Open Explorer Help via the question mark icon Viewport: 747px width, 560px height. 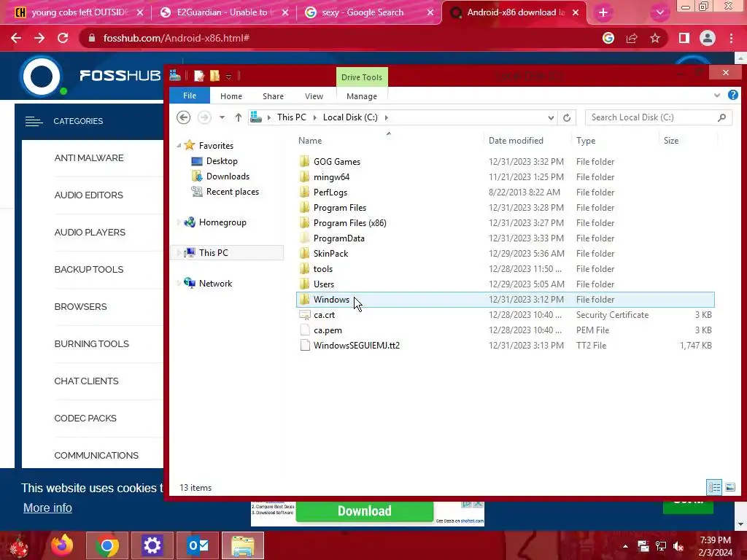pos(733,96)
